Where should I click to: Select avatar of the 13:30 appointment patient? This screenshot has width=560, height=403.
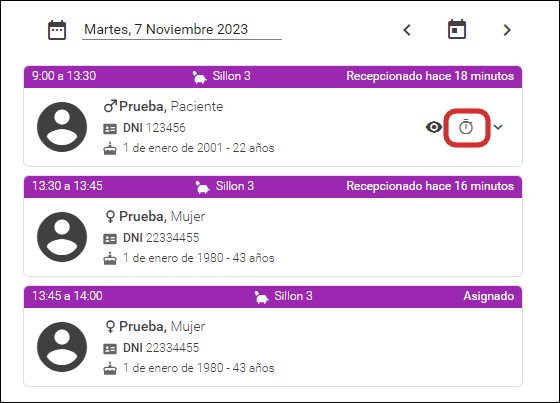coord(62,237)
